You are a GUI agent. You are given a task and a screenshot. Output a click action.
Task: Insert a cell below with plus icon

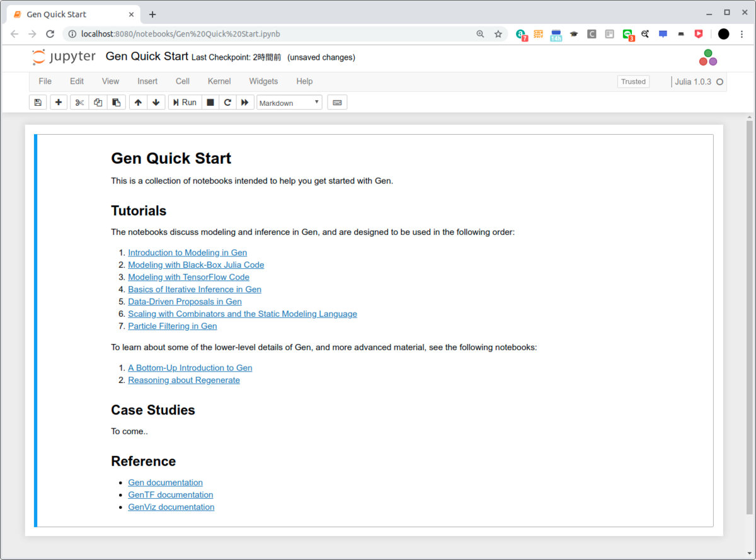click(59, 102)
